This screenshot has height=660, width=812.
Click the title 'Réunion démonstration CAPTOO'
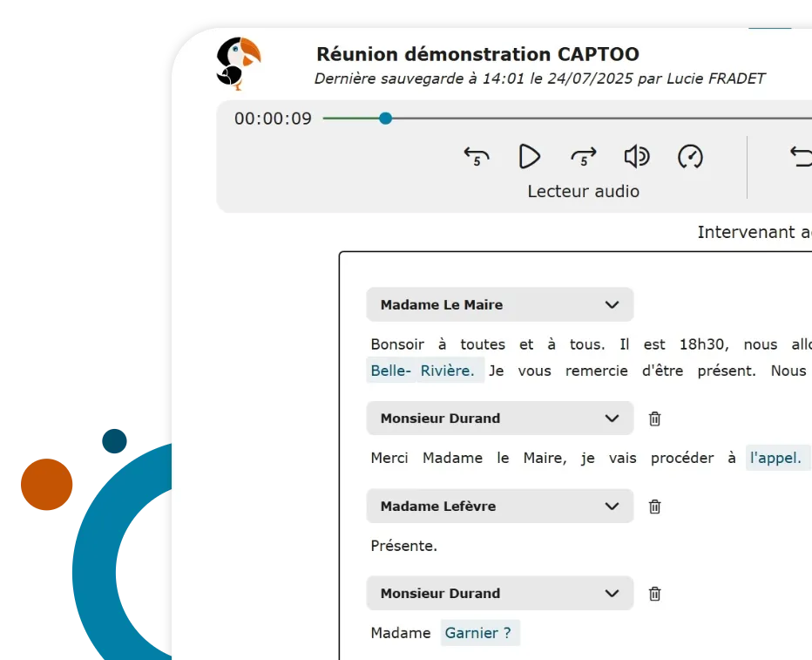pyautogui.click(x=477, y=55)
